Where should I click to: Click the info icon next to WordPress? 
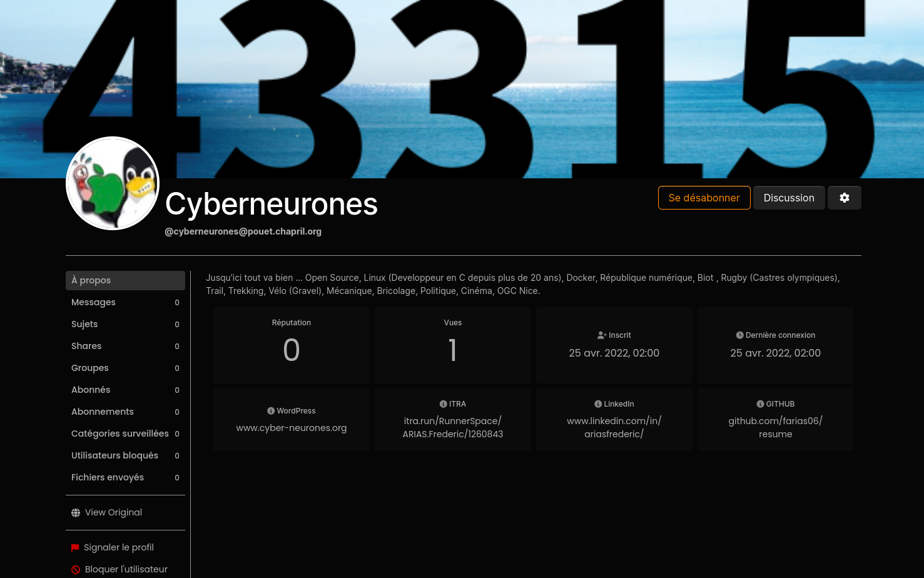point(271,411)
